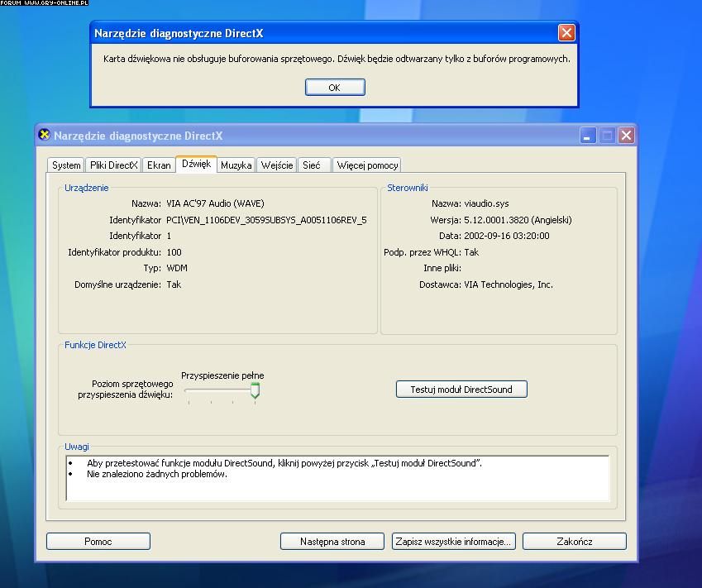Click the Przyspieszenie pełne label

[222, 375]
